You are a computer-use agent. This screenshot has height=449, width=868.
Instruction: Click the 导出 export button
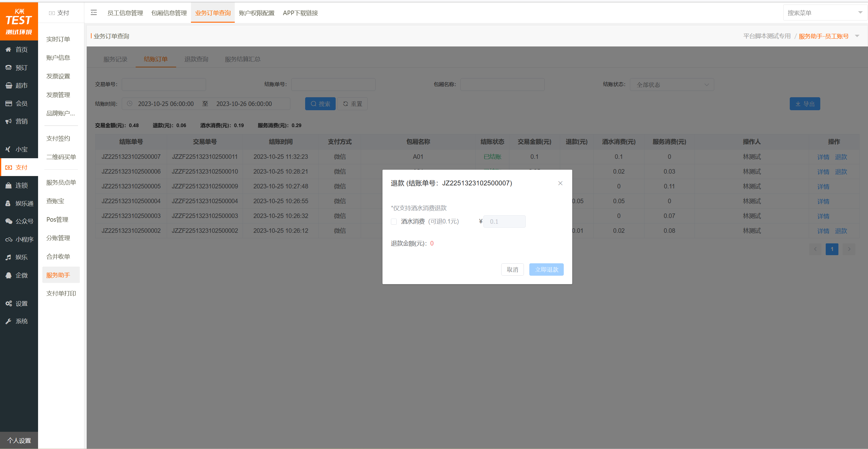pyautogui.click(x=805, y=104)
